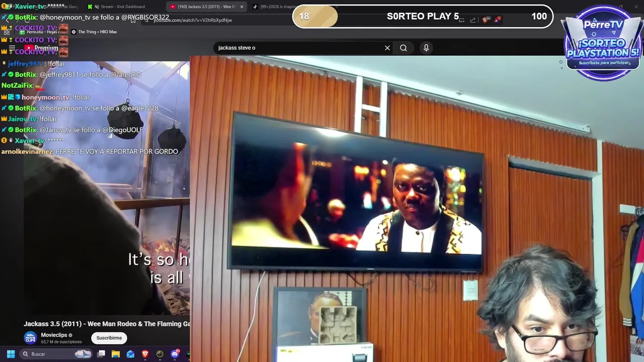This screenshot has width=644, height=362.
Task: Go to YouTube Premium home logo
Action: click(x=41, y=48)
